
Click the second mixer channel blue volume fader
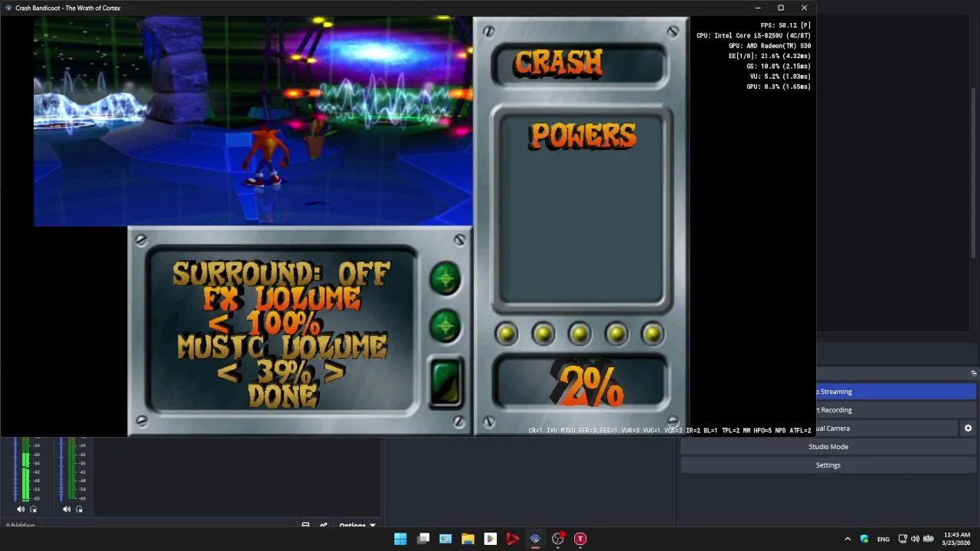61,470
